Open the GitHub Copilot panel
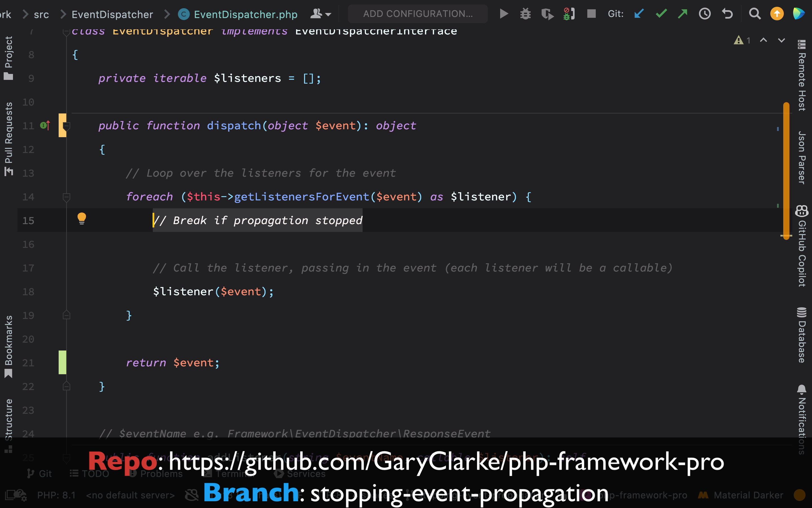The width and height of the screenshot is (812, 508). (802, 246)
